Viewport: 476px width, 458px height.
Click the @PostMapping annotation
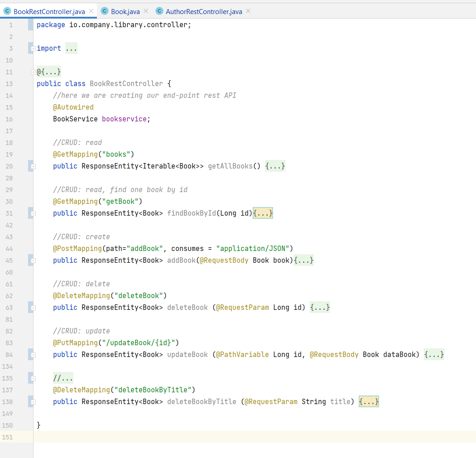(x=77, y=248)
